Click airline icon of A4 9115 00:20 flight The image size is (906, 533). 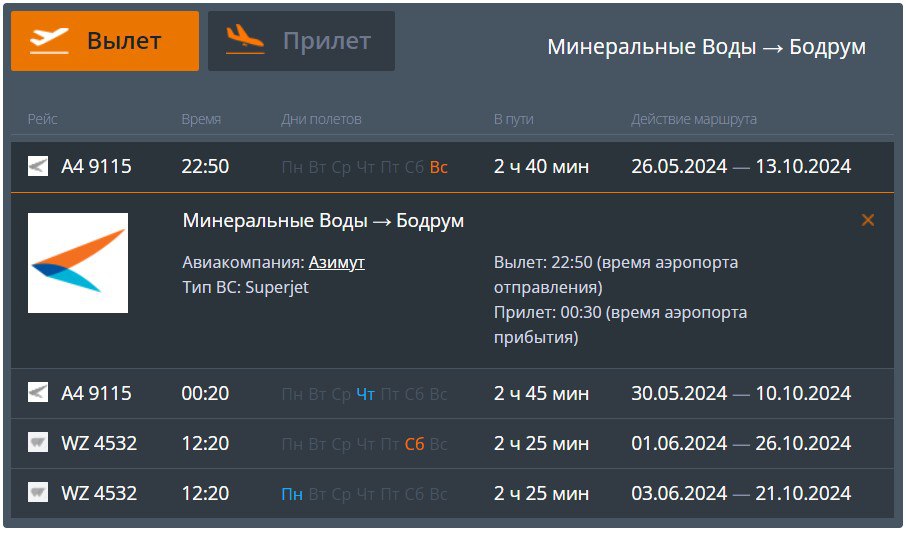point(38,393)
